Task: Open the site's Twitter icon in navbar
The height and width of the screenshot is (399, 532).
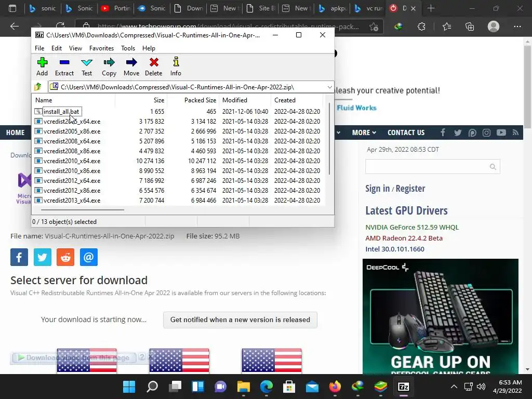Action: point(458,132)
